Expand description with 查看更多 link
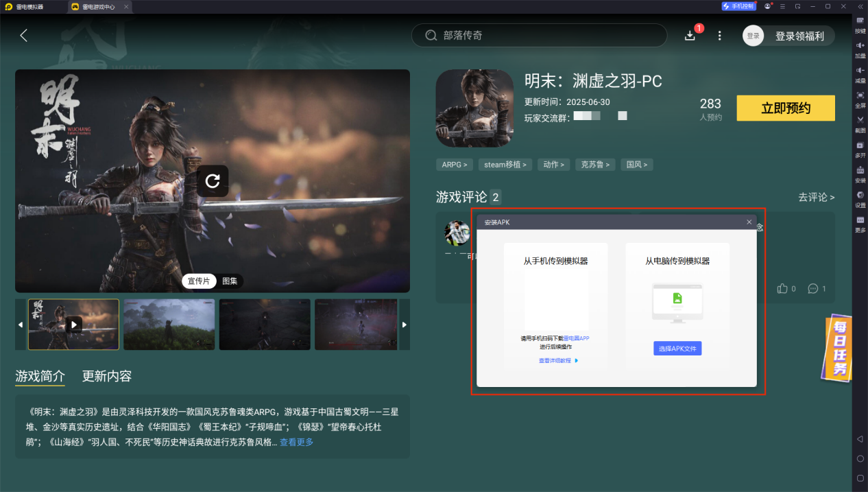The height and width of the screenshot is (492, 868). (x=296, y=443)
